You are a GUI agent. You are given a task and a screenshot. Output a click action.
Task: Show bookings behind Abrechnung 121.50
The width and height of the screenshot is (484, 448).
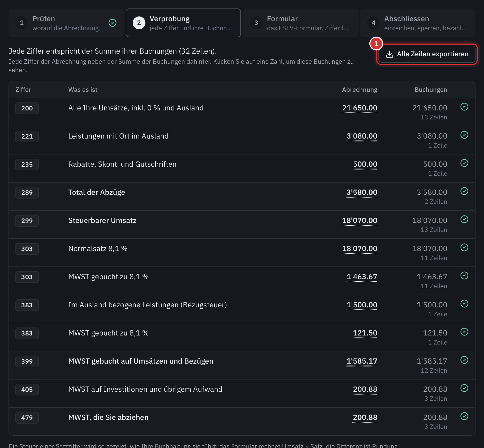click(365, 333)
